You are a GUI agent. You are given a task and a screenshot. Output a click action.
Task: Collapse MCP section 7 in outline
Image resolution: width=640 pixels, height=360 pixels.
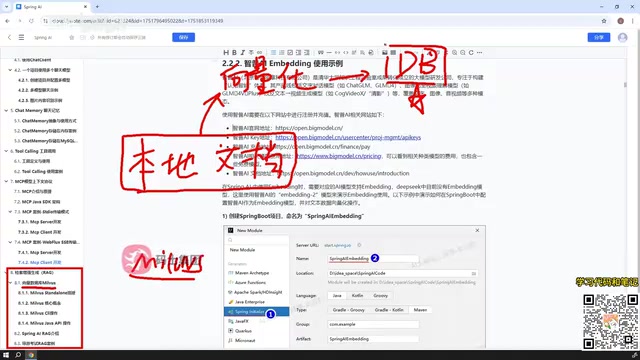click(x=6, y=181)
